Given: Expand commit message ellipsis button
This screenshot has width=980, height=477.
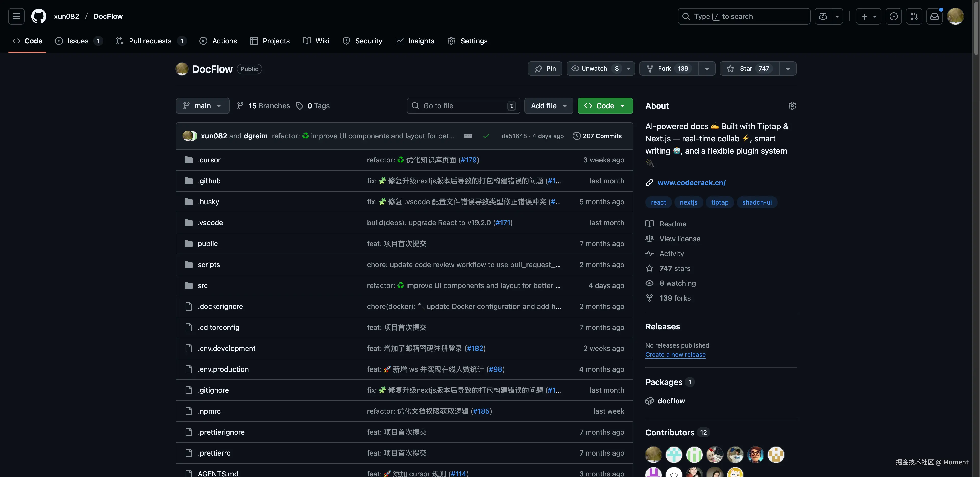Looking at the screenshot, I should point(468,136).
